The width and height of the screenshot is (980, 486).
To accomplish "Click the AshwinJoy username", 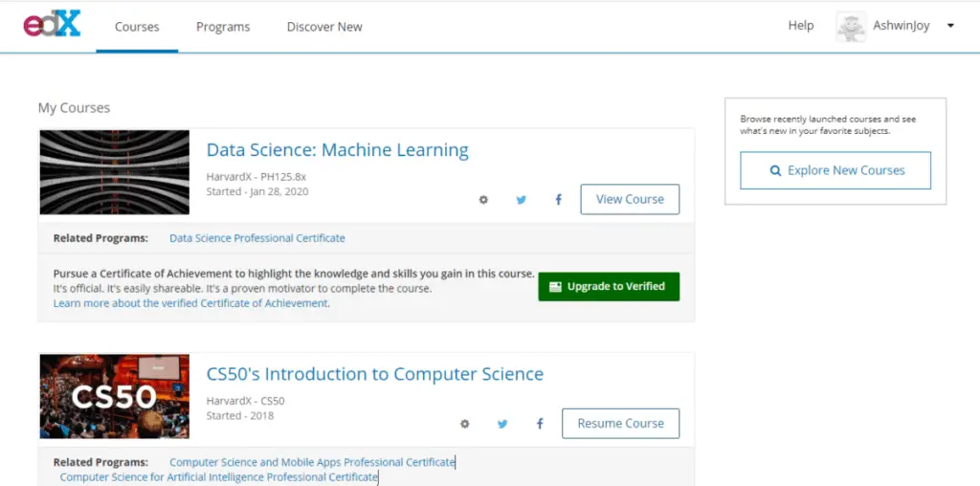I will point(902,26).
